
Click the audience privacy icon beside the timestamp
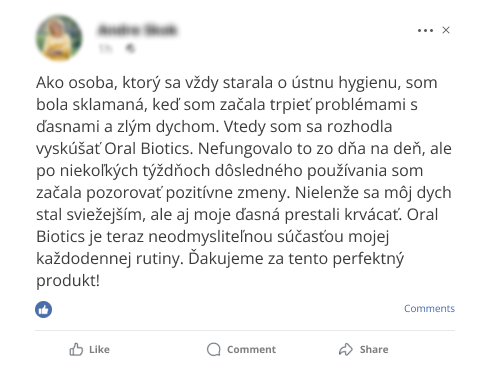pos(130,48)
